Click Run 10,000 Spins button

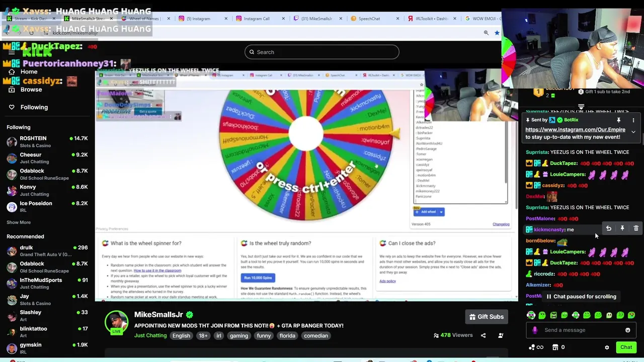(258, 278)
